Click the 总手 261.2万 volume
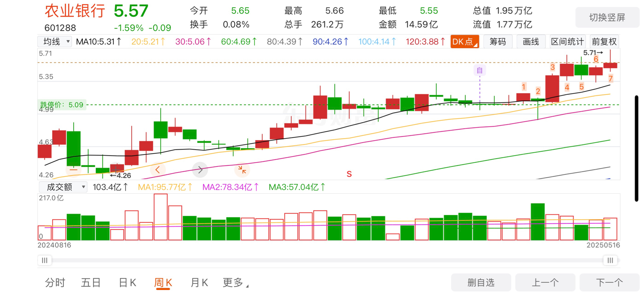The width and height of the screenshot is (644, 297). [x=314, y=25]
